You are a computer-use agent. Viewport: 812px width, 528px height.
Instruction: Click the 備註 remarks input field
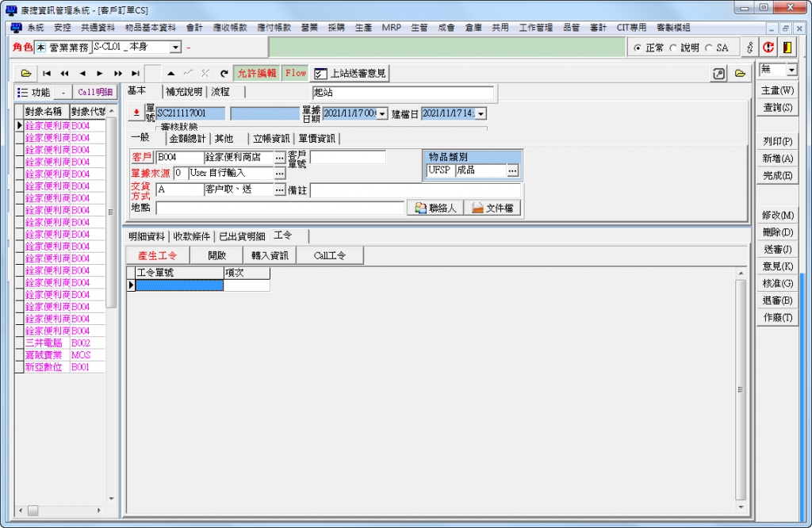tap(415, 190)
